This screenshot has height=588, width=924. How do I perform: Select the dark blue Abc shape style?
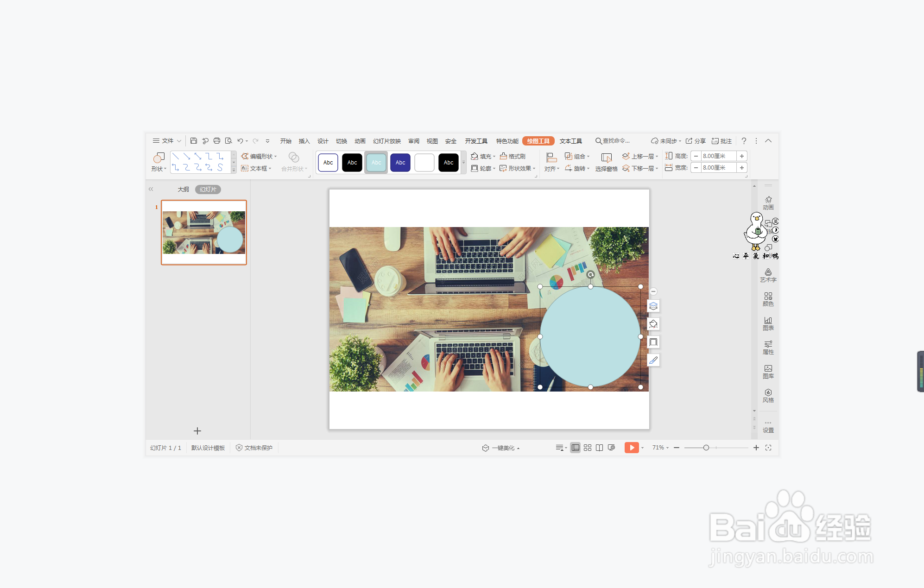400,163
